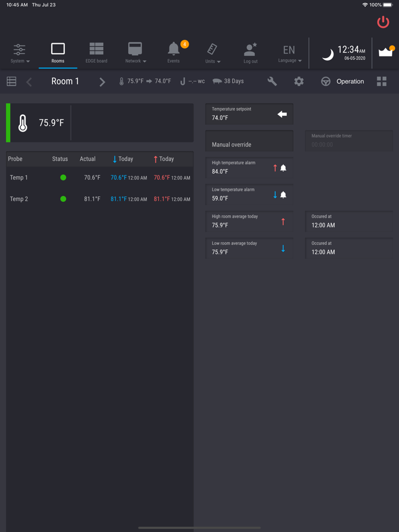Click the 75.9°F room temperature reading
The image size is (399, 532).
coord(51,123)
